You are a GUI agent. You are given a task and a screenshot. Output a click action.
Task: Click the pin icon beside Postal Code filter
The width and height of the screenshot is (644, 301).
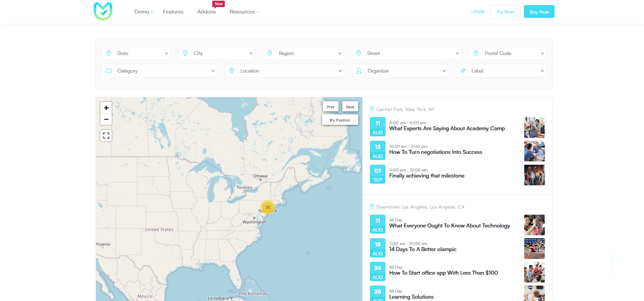(x=476, y=53)
